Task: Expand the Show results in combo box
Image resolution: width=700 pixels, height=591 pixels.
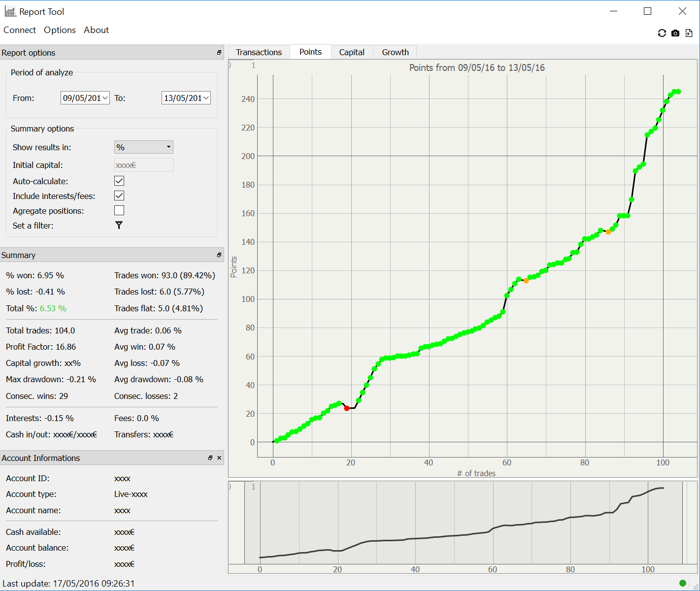Action: tap(144, 147)
